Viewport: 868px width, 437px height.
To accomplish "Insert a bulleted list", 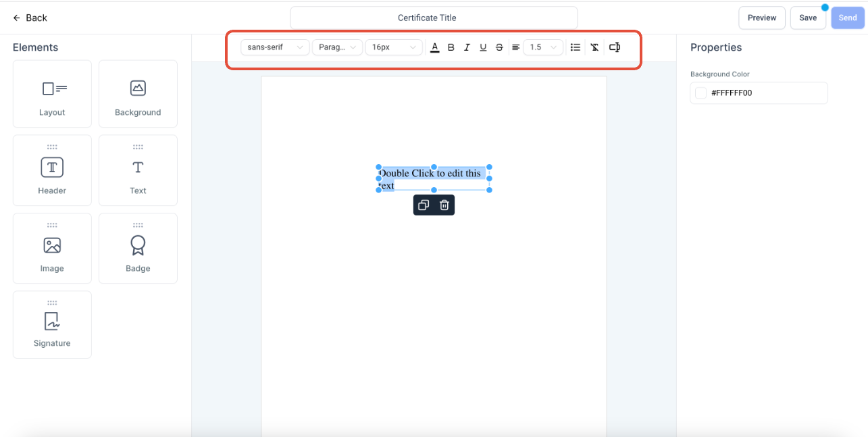I will 576,47.
